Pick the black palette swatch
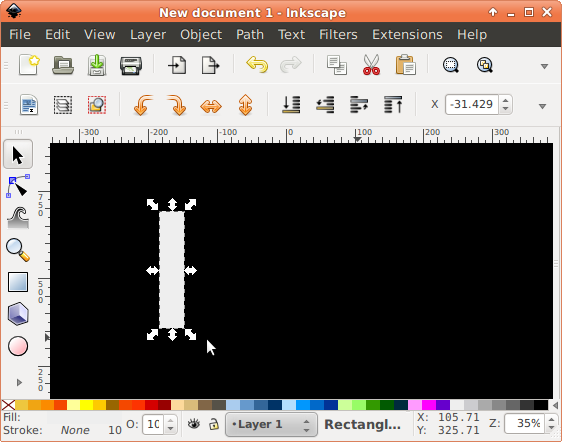This screenshot has height=442, width=562. tap(541, 405)
